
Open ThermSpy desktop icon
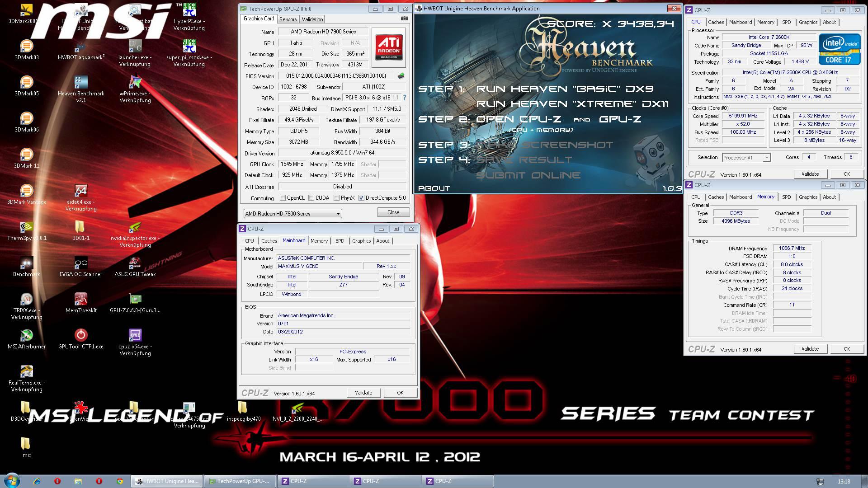click(27, 230)
